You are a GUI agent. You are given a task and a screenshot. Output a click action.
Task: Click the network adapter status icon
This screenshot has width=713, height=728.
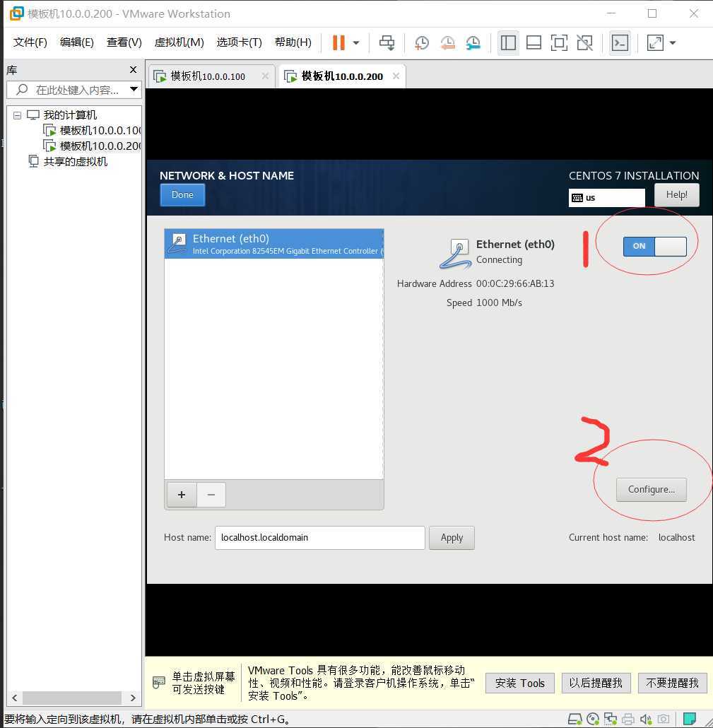tap(610, 720)
